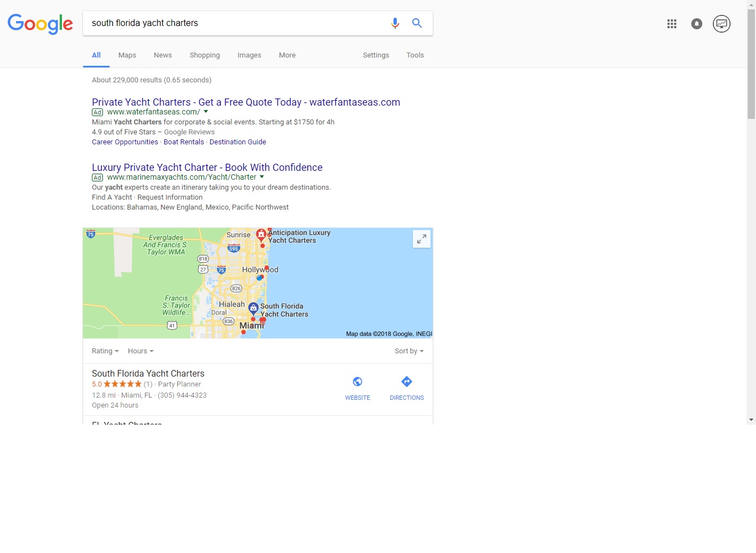Open search Settings menu
Viewport: 756px width, 553px height.
[x=376, y=55]
